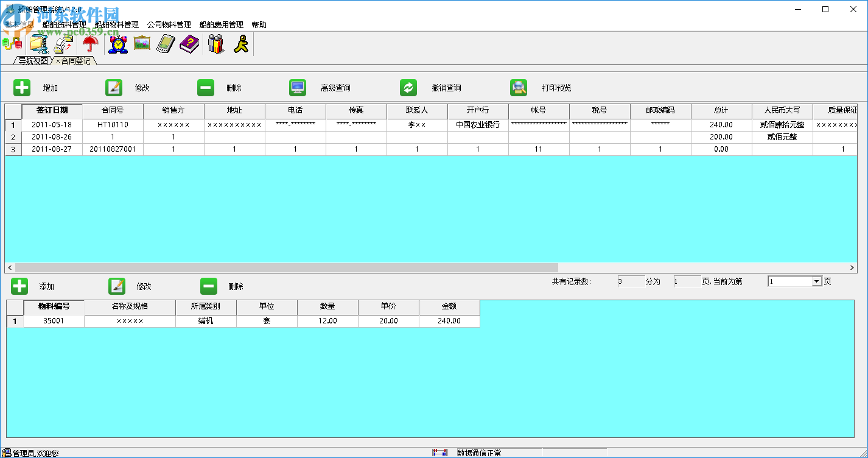Select the HT10110 contract number cell
Screen dimensions: 868x458
pyautogui.click(x=113, y=125)
